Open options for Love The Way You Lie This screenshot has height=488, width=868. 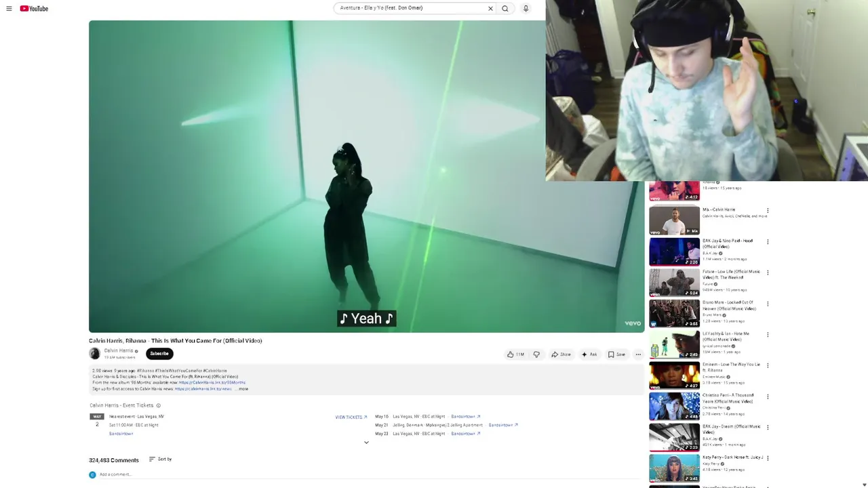click(768, 366)
